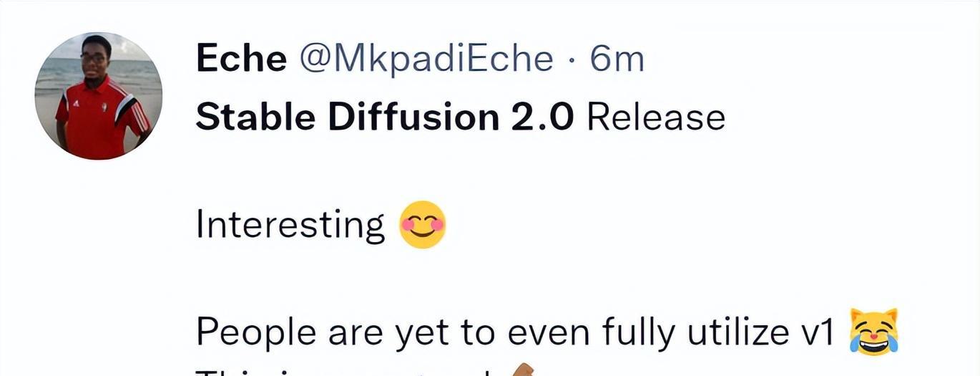
Task: Click the partially visible brown emoji at bottom
Action: [x=520, y=370]
